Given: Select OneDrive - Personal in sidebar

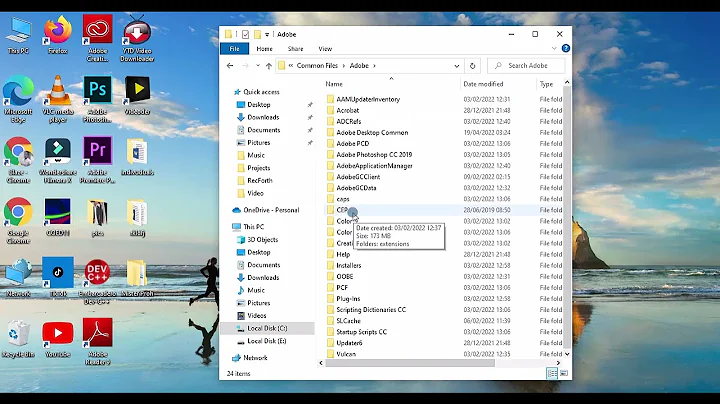Looking at the screenshot, I should pyautogui.click(x=271, y=210).
